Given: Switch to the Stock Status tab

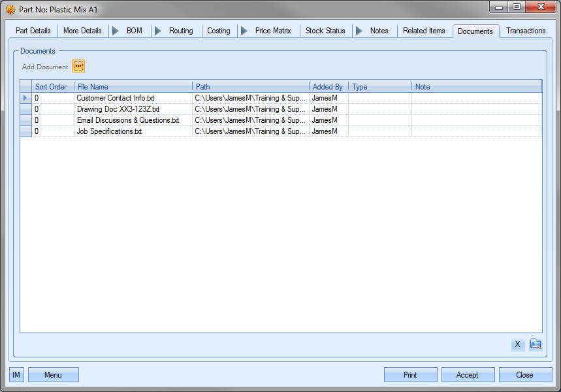Looking at the screenshot, I should pyautogui.click(x=325, y=31).
